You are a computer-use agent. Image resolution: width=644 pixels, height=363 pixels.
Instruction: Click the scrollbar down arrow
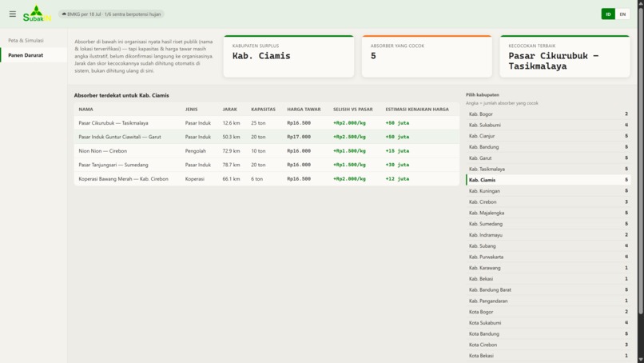tap(640, 360)
